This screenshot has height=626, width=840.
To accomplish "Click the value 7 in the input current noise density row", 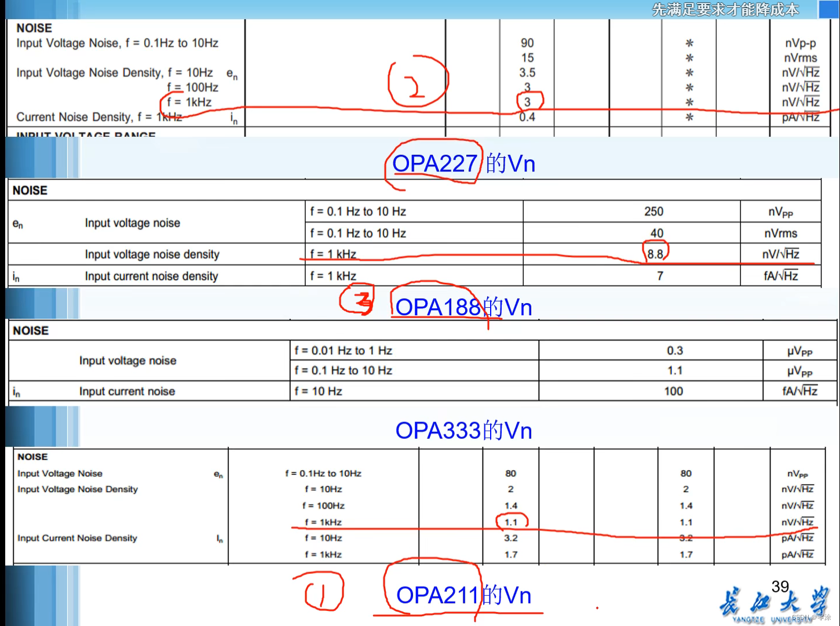I will pos(660,276).
